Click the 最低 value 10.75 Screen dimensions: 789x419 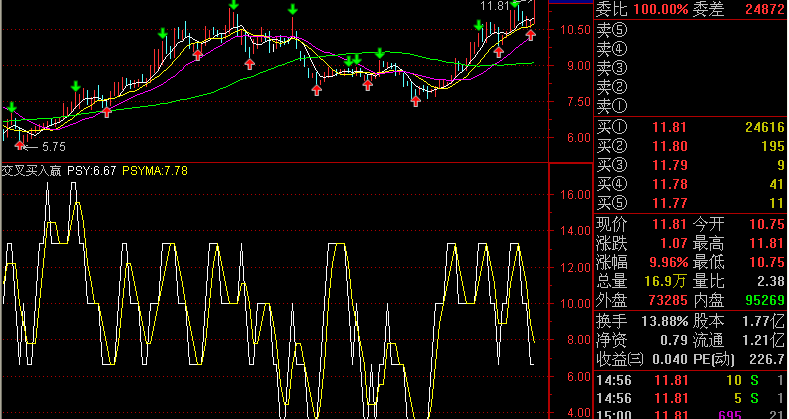(x=767, y=263)
